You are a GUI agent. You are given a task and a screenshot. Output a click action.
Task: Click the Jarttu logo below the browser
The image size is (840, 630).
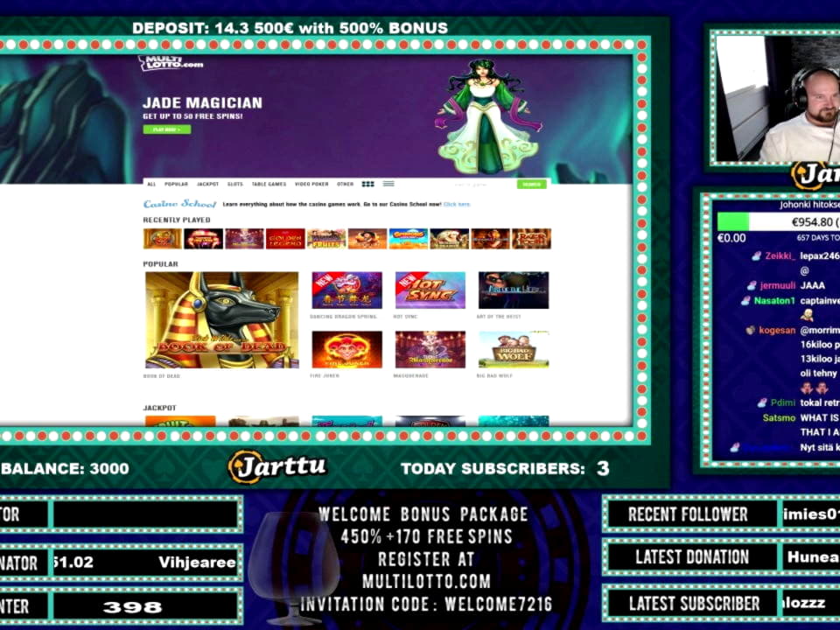coord(277,466)
